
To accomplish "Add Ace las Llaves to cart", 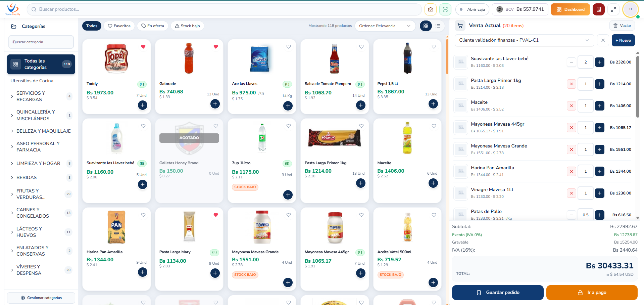I will coord(288,106).
